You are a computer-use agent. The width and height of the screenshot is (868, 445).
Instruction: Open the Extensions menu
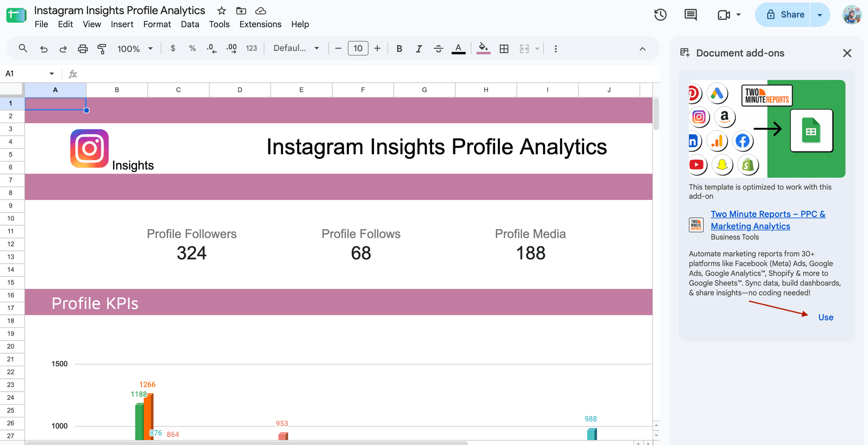[x=260, y=24]
